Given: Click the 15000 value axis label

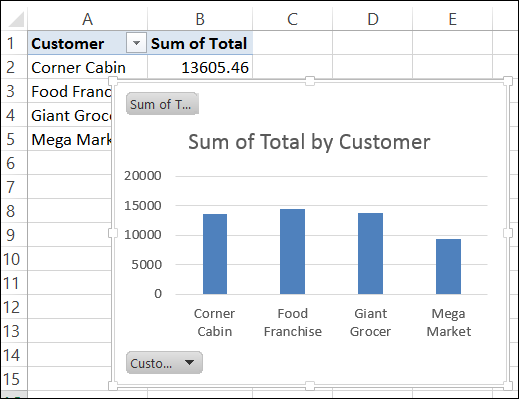Looking at the screenshot, I should click(143, 205).
